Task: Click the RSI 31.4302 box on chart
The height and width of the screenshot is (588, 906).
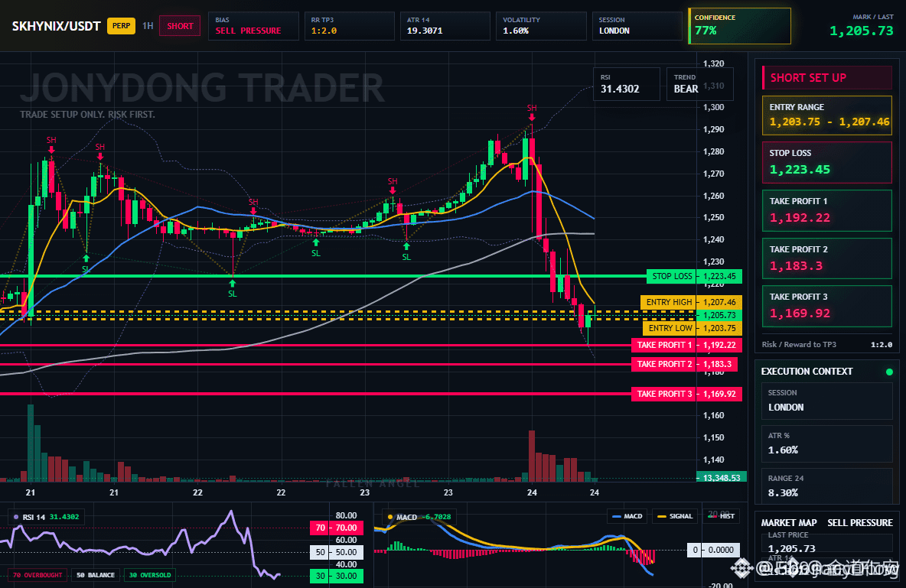Action: 627,84
